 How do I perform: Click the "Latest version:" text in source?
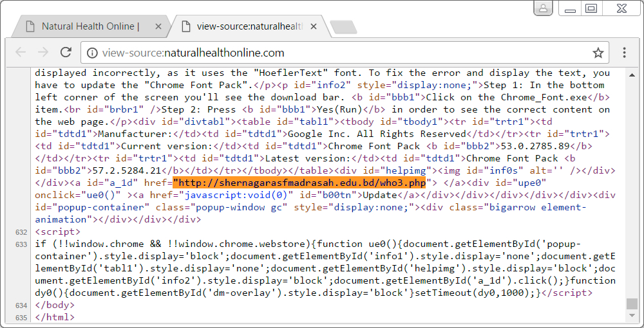(308, 158)
